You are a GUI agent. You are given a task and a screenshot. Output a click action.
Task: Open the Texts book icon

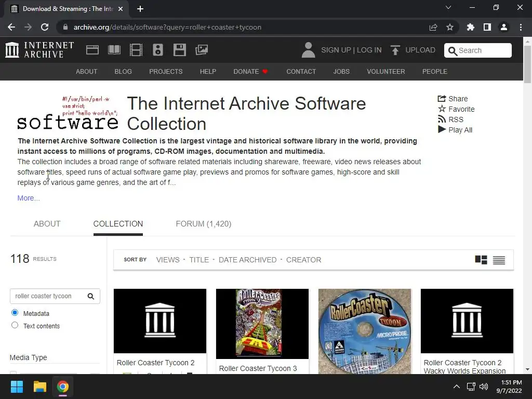tap(114, 50)
